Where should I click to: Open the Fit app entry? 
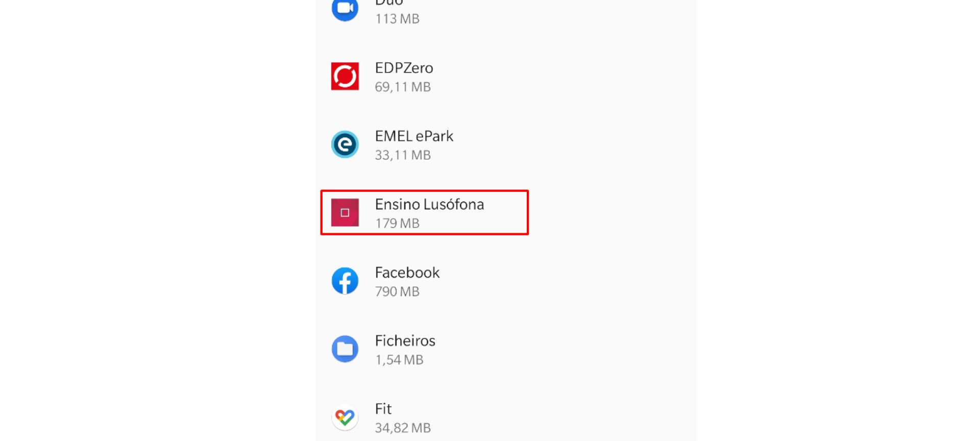pos(505,416)
